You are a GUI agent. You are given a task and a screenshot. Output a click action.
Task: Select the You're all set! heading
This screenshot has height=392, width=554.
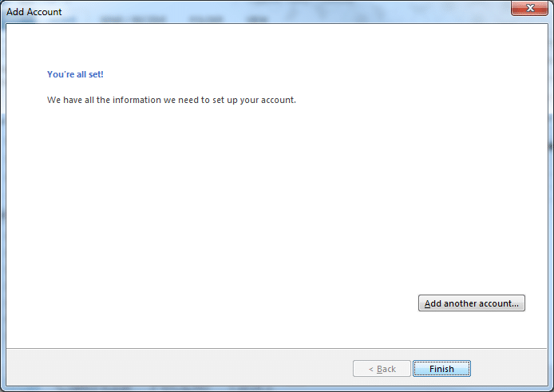click(x=75, y=74)
